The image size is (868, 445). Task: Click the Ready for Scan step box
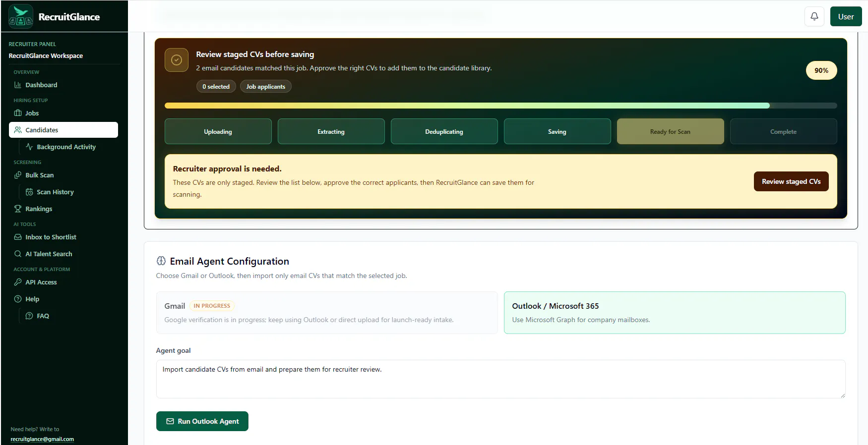(x=671, y=131)
